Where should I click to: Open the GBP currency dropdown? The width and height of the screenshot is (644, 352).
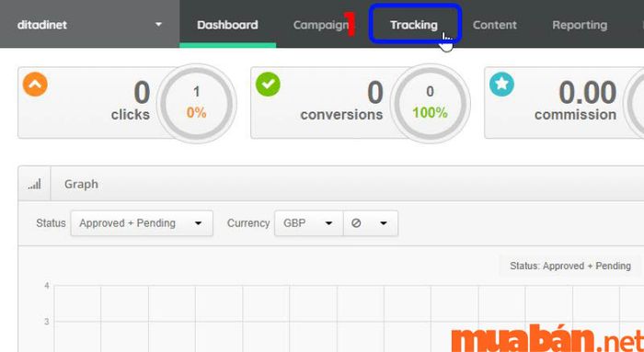coord(308,223)
